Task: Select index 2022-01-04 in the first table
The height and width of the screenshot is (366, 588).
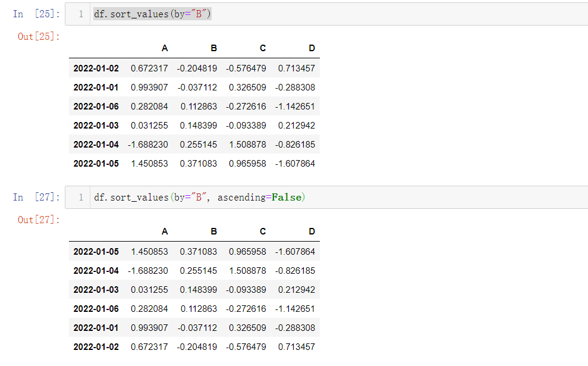Action: pos(96,145)
